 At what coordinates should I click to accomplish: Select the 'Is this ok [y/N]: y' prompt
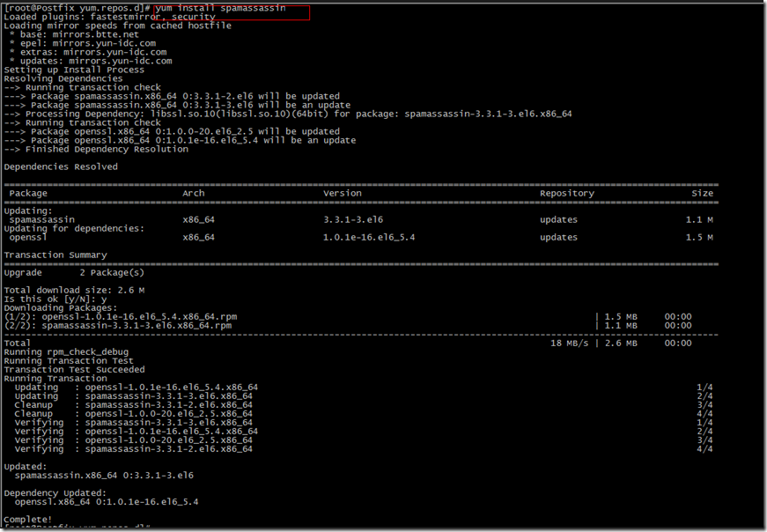click(55, 299)
